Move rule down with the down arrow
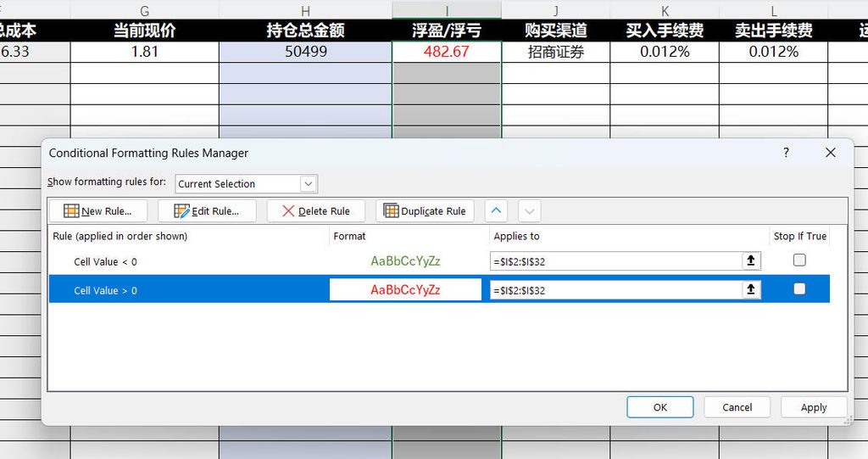This screenshot has height=459, width=868. coord(529,211)
